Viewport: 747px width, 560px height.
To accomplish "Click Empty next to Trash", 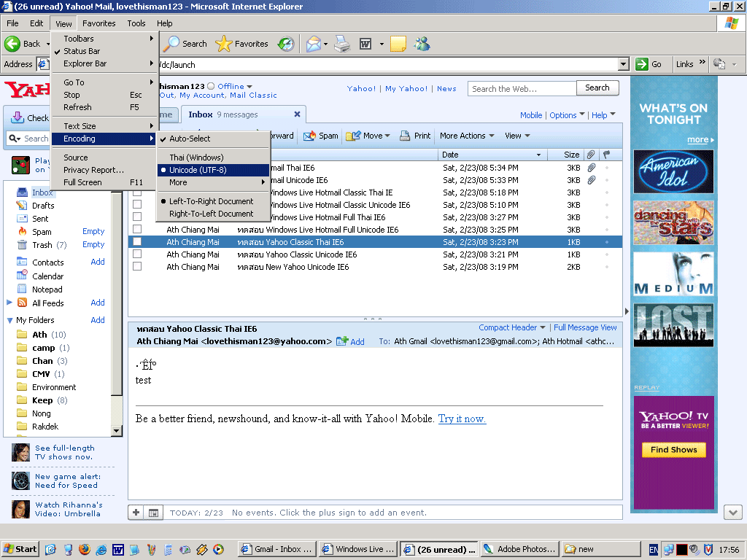I will (93, 244).
